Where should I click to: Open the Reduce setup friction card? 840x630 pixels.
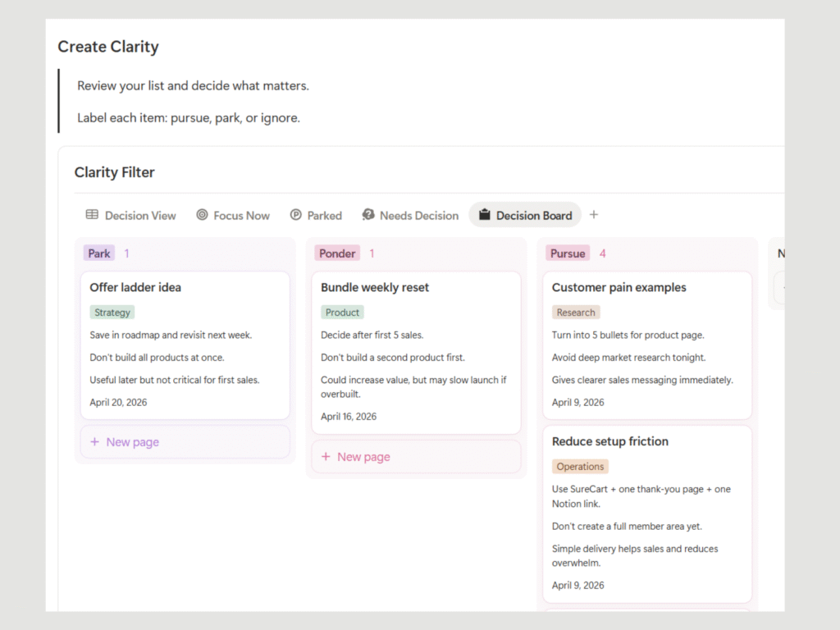(x=609, y=441)
